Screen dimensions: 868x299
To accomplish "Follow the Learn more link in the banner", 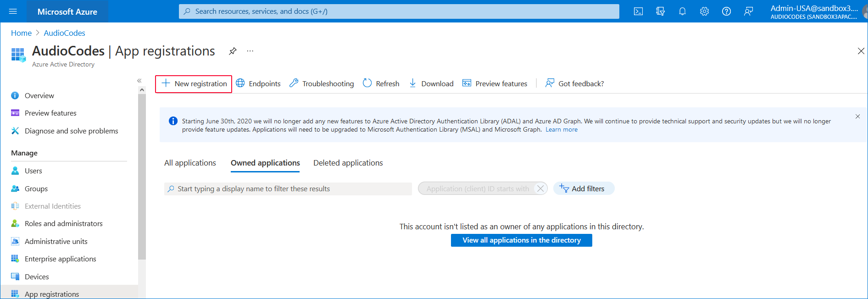I will click(562, 130).
